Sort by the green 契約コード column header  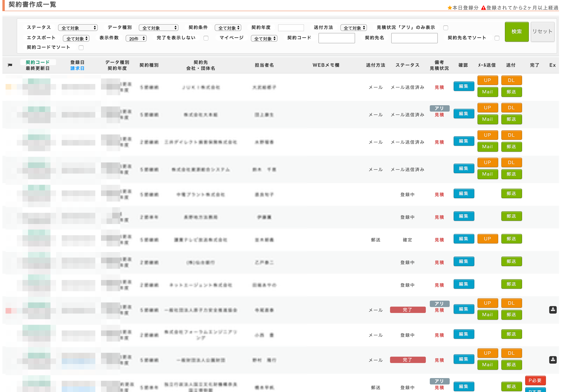(x=38, y=62)
